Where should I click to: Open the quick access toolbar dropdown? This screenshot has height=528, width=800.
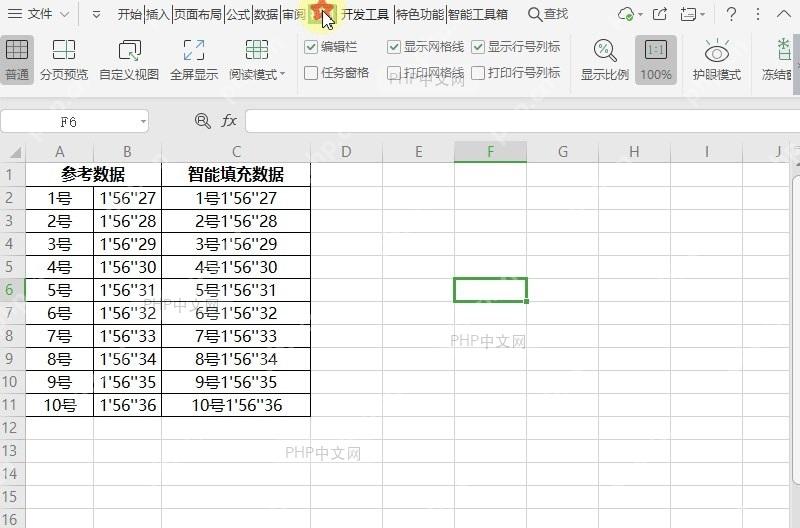click(96, 14)
